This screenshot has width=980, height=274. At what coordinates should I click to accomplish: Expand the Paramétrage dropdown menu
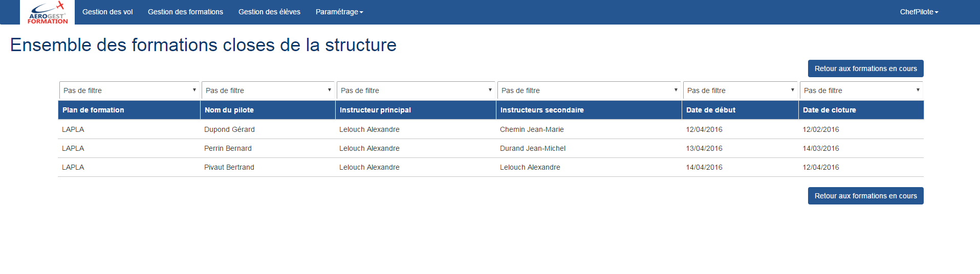click(x=339, y=12)
